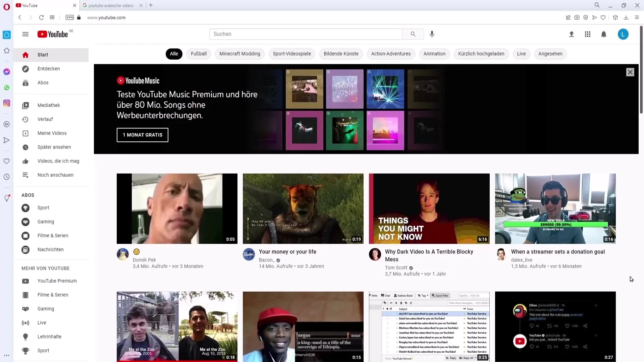
Task: Toggle the VPN badge in address bar
Action: click(70, 17)
